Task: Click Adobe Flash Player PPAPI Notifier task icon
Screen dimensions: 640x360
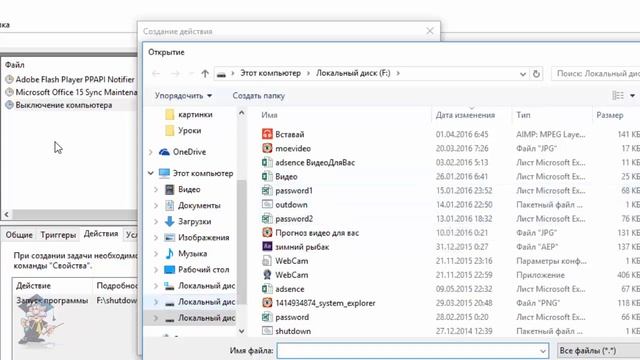Action: point(9,79)
